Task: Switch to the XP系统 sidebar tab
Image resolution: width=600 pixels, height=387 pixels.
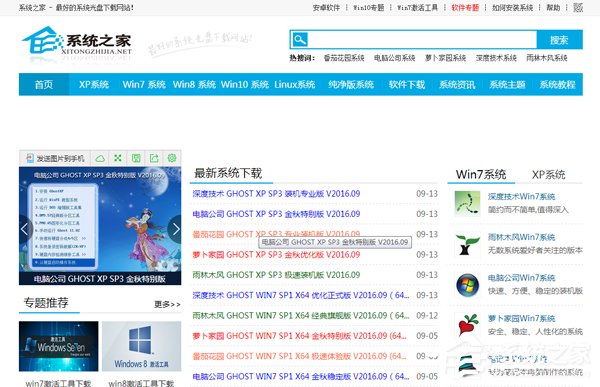Action: (x=548, y=175)
